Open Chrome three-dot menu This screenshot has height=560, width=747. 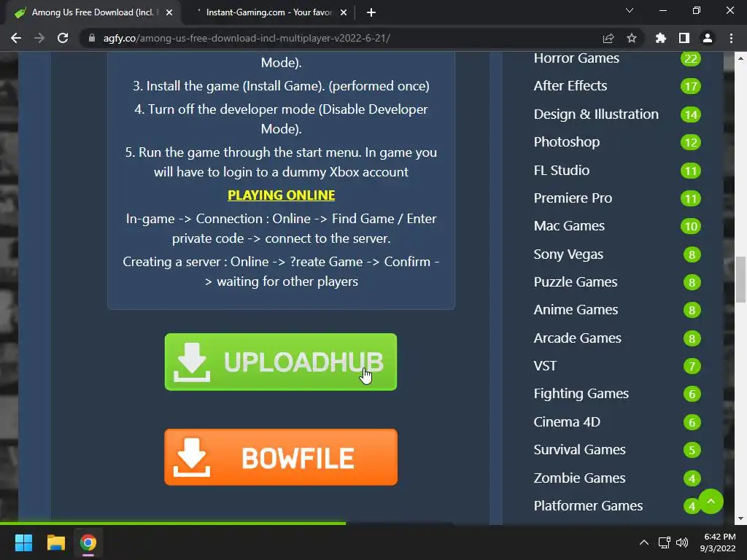pyautogui.click(x=731, y=38)
